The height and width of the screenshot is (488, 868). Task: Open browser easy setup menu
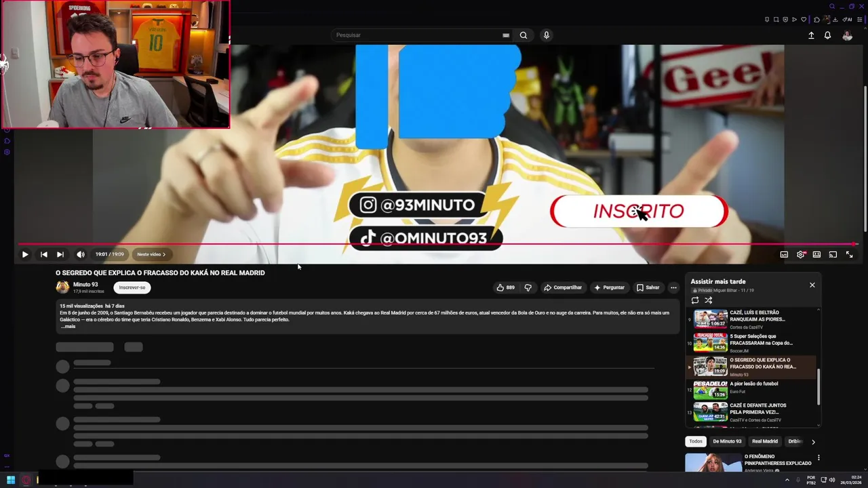point(860,20)
